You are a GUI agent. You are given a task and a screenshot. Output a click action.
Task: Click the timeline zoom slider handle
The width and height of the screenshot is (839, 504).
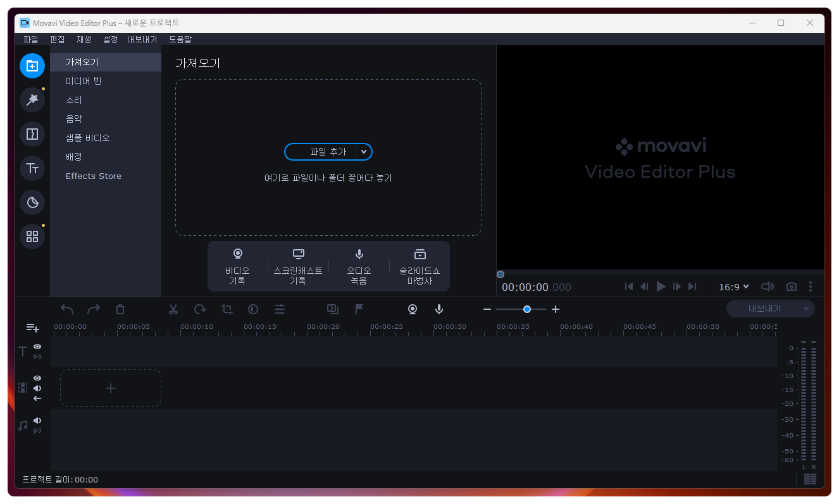[x=526, y=309]
